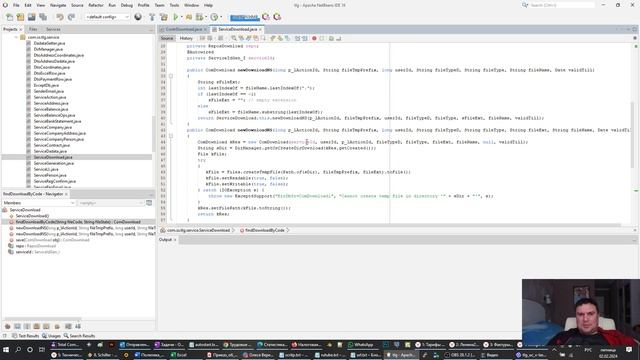Click the red Start Macro Recording icon

tap(314, 38)
